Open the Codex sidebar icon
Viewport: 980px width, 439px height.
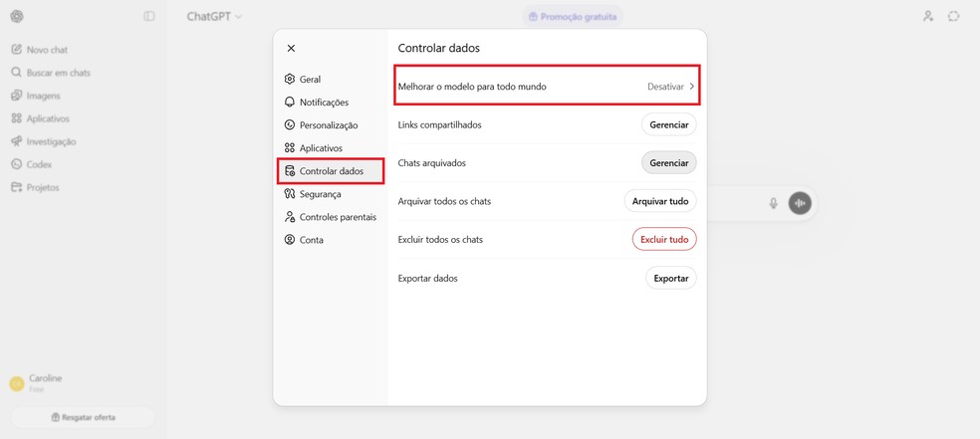[17, 164]
